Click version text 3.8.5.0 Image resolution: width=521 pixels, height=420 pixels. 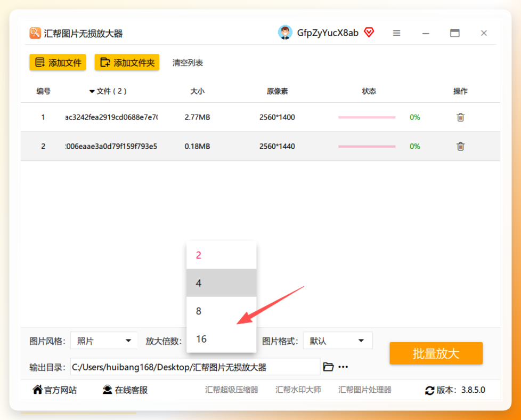coord(473,390)
